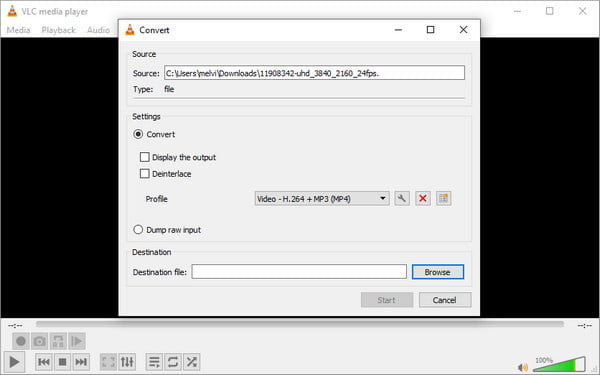Click Browse for destination file
The height and width of the screenshot is (375, 600).
tap(438, 272)
